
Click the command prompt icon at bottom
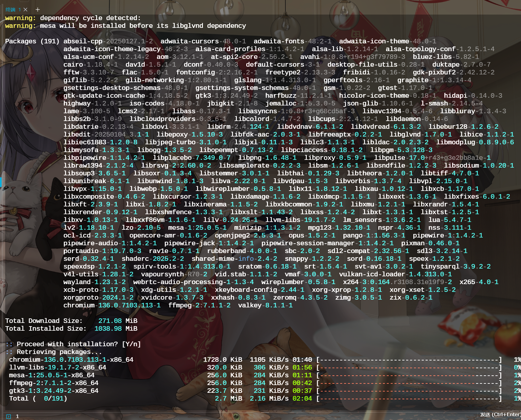(8, 416)
